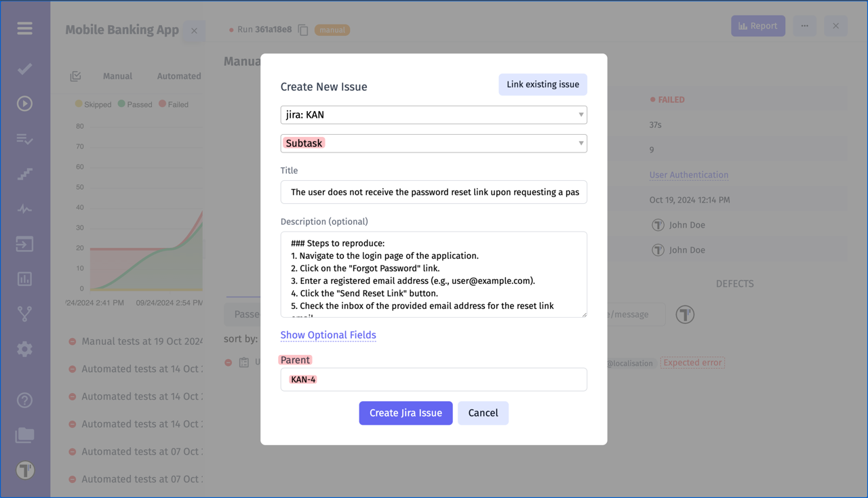
Task: Switch to the Automated tab
Action: click(x=178, y=76)
